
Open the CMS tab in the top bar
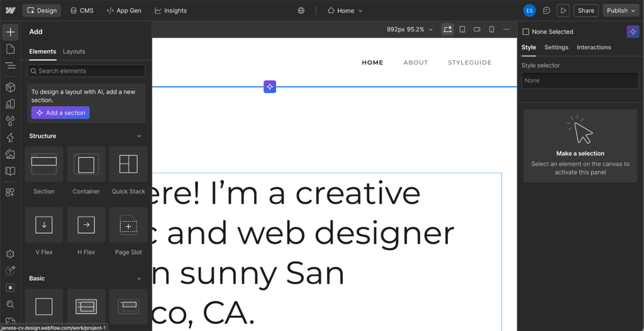(x=82, y=11)
